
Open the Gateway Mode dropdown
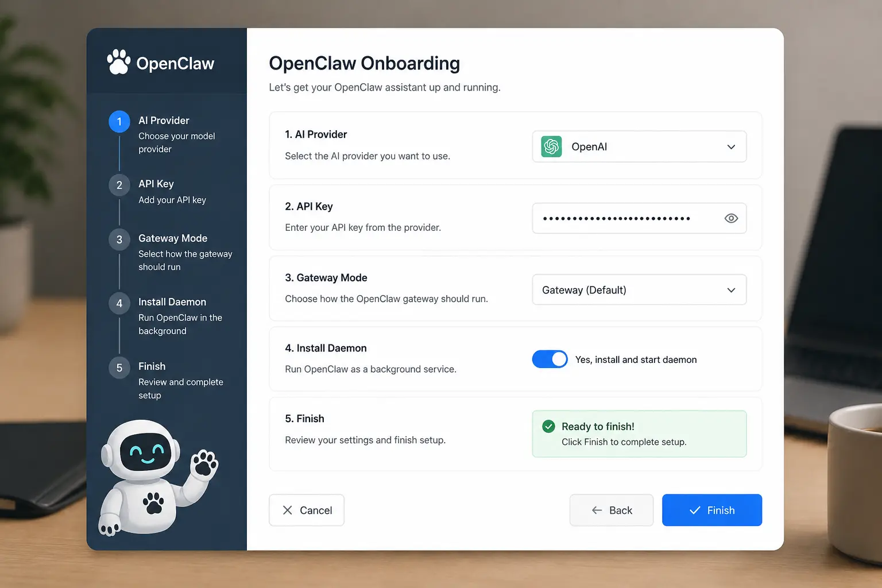pyautogui.click(x=639, y=289)
